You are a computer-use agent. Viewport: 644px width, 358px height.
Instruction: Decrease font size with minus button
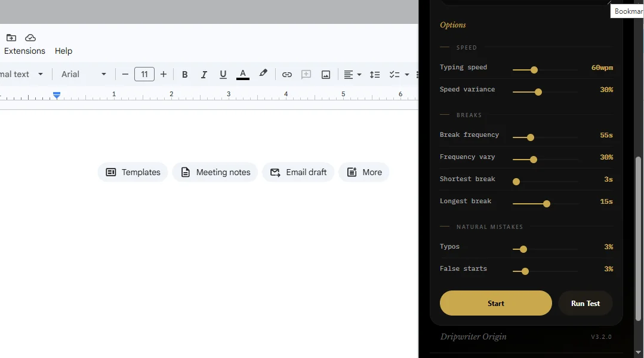[125, 75]
